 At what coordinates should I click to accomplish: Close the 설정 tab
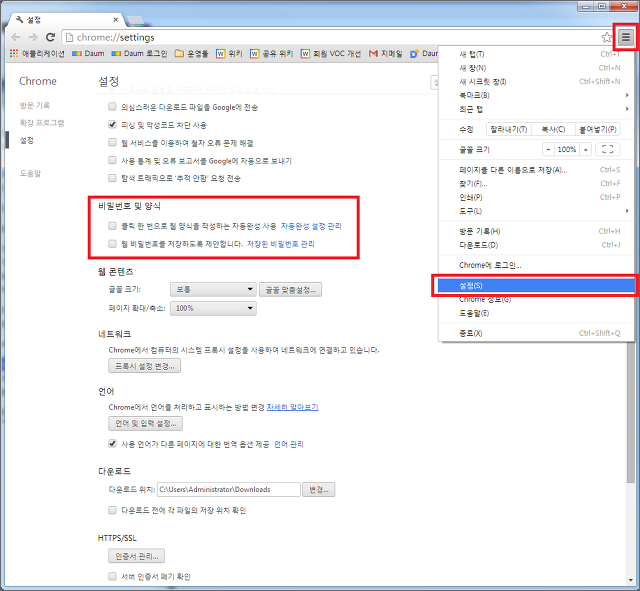coord(116,20)
